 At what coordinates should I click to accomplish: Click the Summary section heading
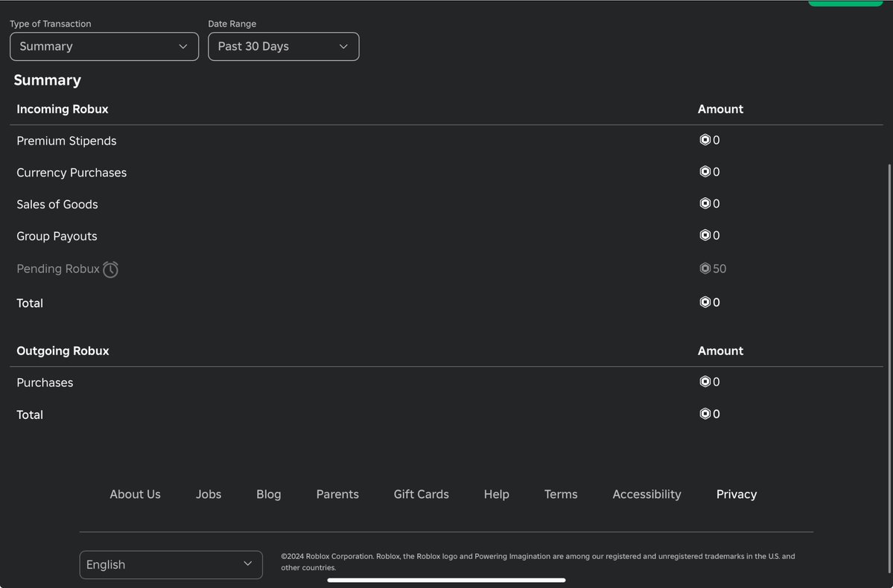pos(47,80)
